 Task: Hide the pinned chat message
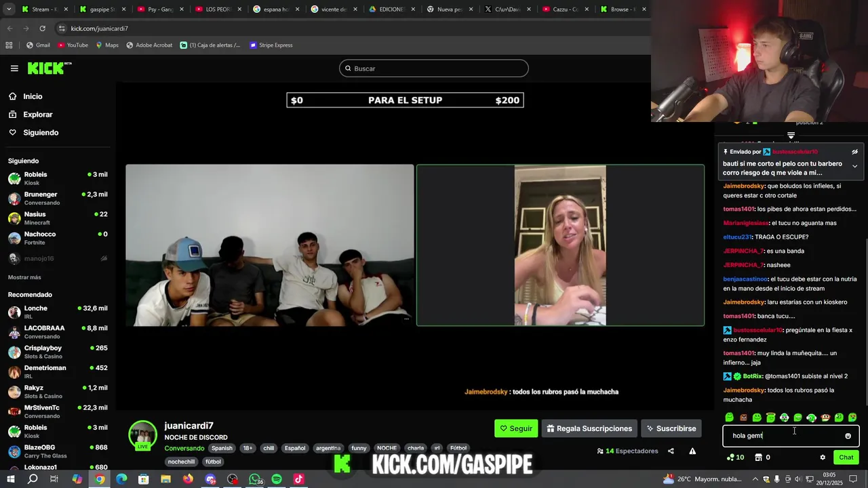point(854,152)
